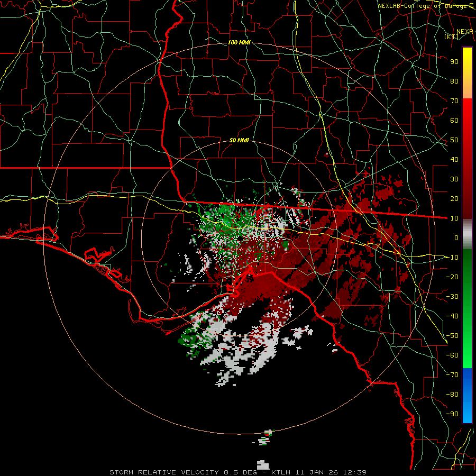This screenshot has height=476, width=476.
Task: Click the 70 label on the color scale
Action: point(454,101)
